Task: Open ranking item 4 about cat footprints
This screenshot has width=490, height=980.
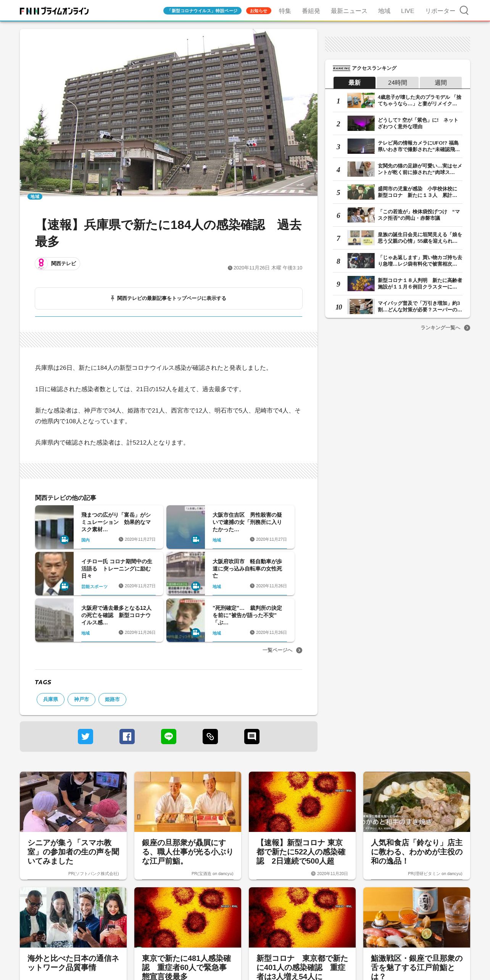Action: click(x=398, y=169)
